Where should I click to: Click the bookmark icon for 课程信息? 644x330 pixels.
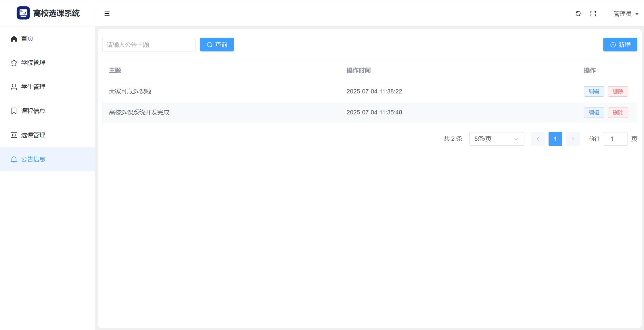[14, 111]
